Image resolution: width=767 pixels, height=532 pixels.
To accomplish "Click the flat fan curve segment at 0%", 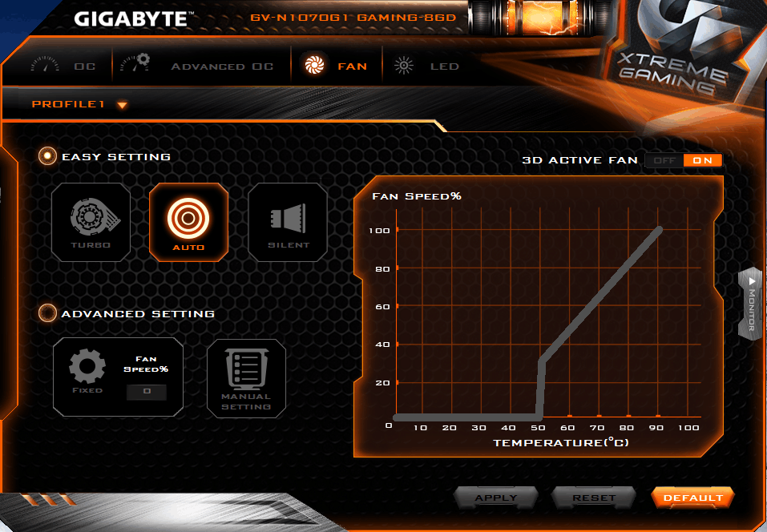I will [x=467, y=417].
